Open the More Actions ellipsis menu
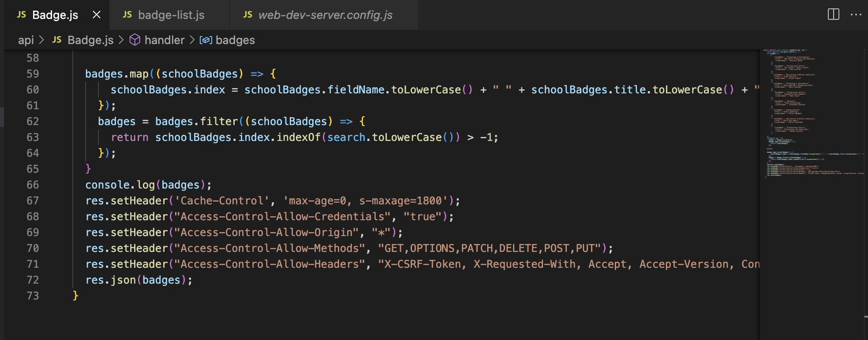The image size is (868, 340). [856, 15]
